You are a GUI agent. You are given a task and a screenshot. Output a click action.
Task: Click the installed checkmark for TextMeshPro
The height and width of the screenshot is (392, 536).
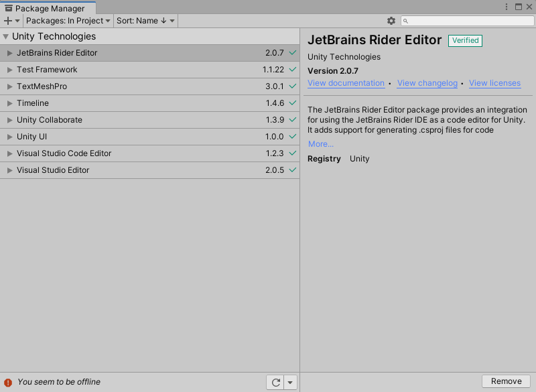pos(293,86)
